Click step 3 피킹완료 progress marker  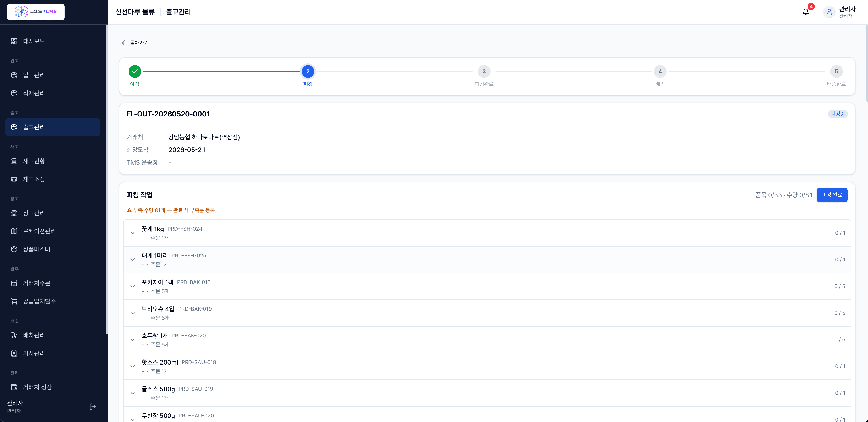(x=484, y=71)
